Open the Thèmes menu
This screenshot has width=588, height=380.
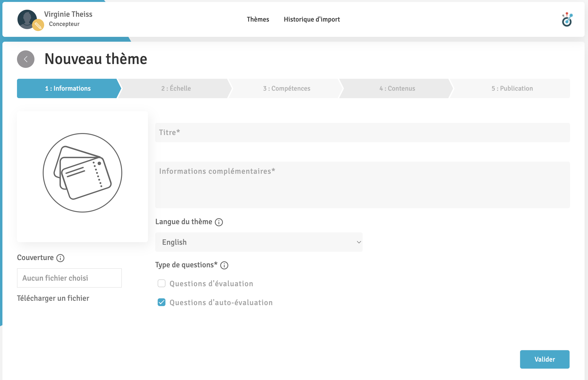[x=258, y=19]
